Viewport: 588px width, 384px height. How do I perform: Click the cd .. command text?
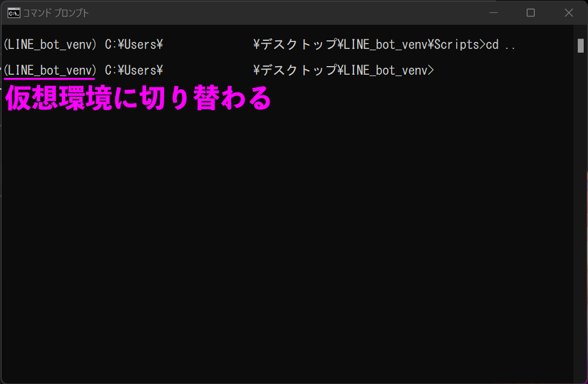tap(501, 45)
